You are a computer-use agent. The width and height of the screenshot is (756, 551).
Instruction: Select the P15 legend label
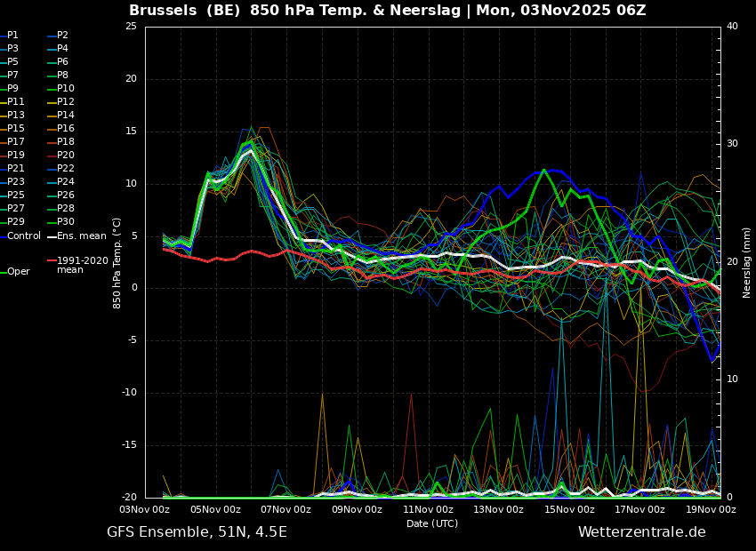[x=16, y=129]
